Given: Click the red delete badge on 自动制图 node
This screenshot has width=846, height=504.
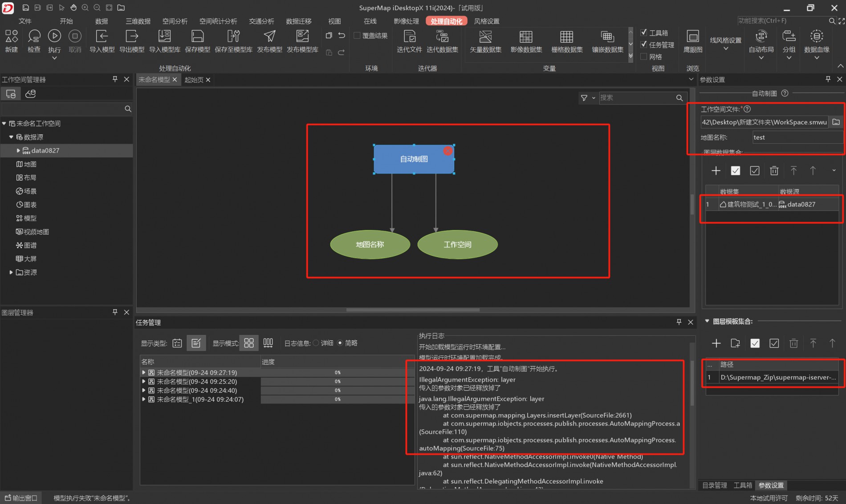Looking at the screenshot, I should pyautogui.click(x=448, y=151).
